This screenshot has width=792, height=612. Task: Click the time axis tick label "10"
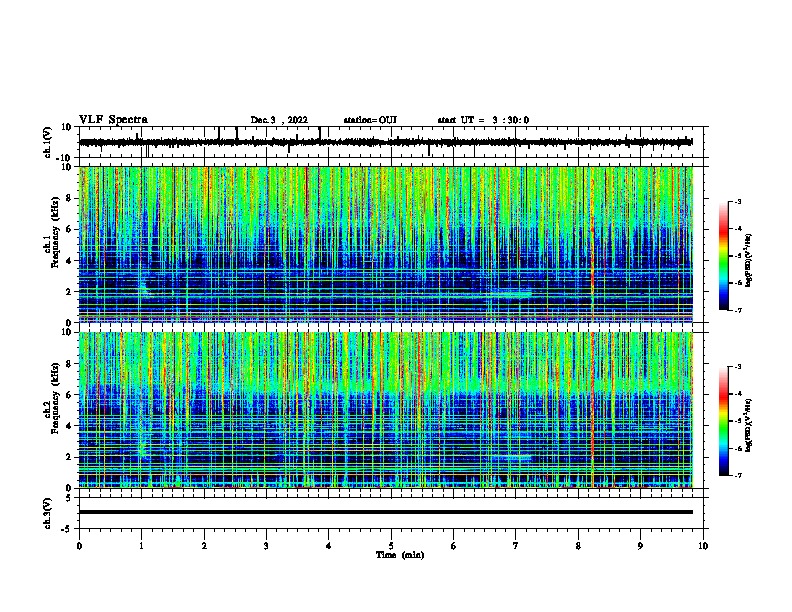point(703,545)
